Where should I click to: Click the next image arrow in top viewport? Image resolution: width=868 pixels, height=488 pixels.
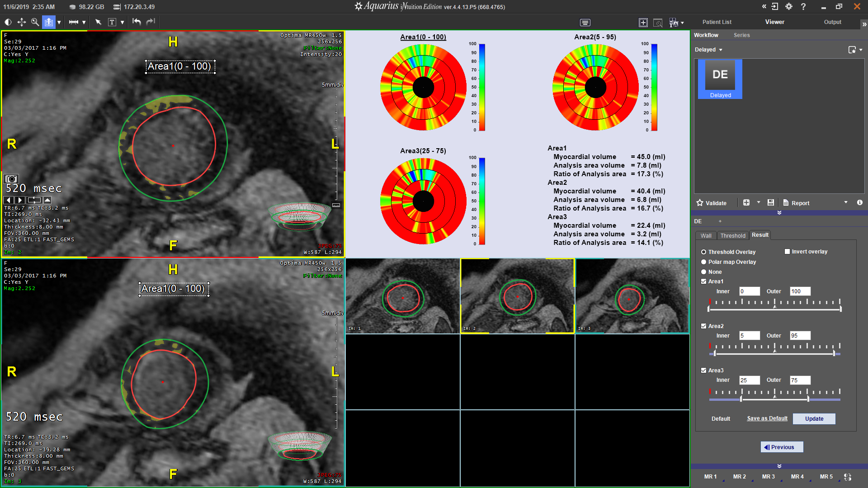tap(19, 200)
